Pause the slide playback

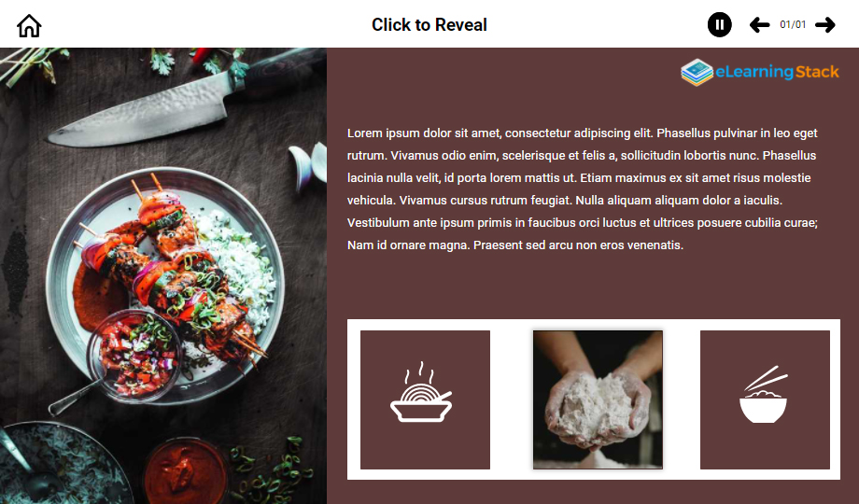click(719, 24)
